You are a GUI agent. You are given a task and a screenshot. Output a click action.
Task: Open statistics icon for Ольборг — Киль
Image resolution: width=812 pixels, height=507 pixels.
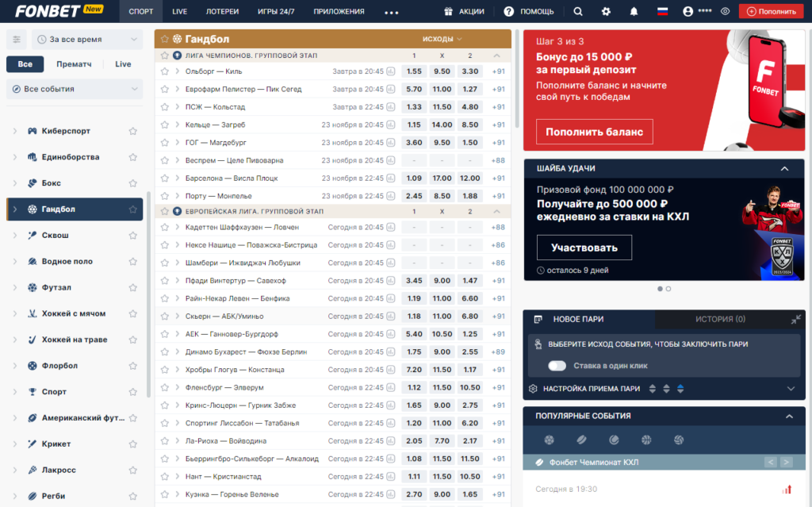(x=391, y=71)
